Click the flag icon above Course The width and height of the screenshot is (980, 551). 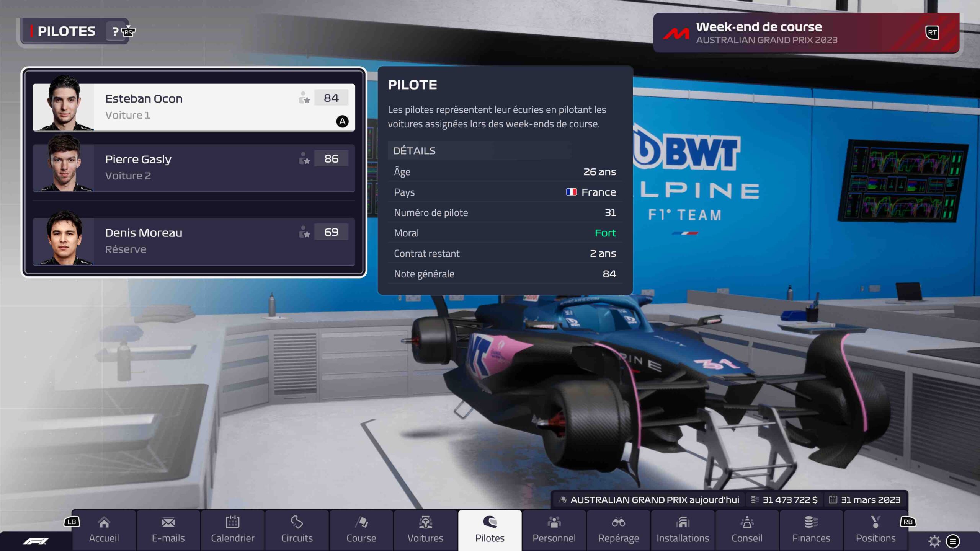(x=361, y=522)
